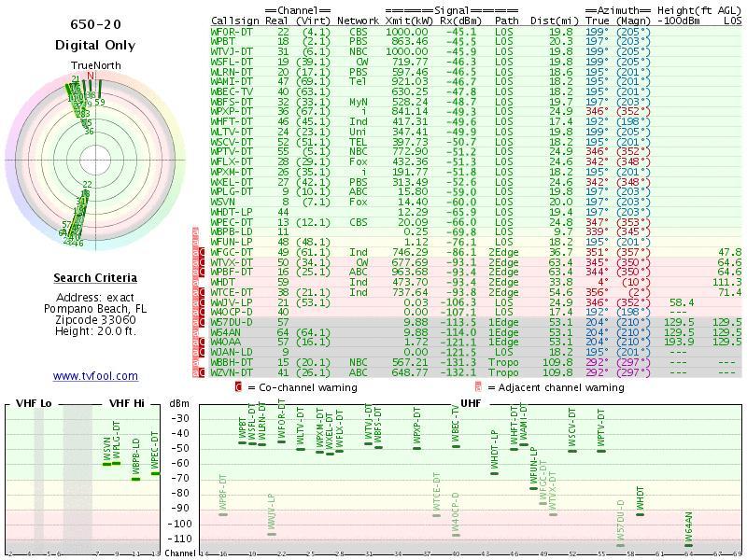Click the www.tvfool.com link

click(95, 376)
